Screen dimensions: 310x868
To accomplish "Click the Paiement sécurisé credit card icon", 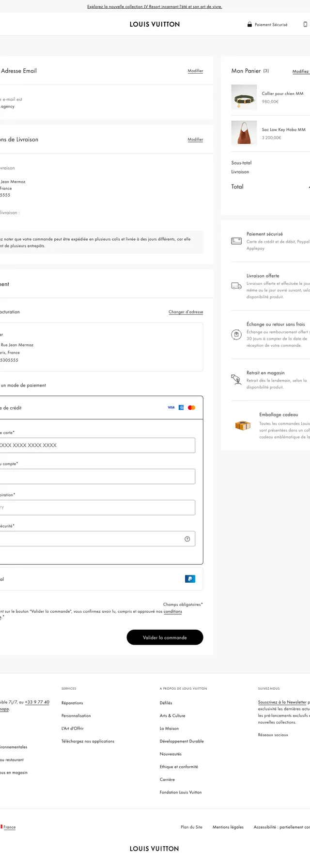I will (236, 241).
